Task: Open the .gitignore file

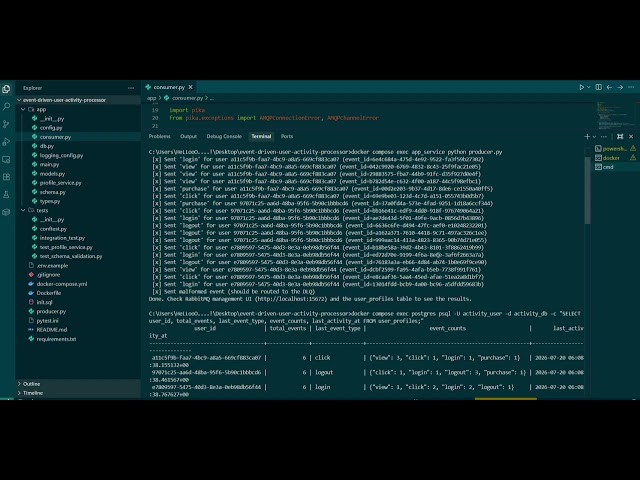Action: (x=48, y=275)
